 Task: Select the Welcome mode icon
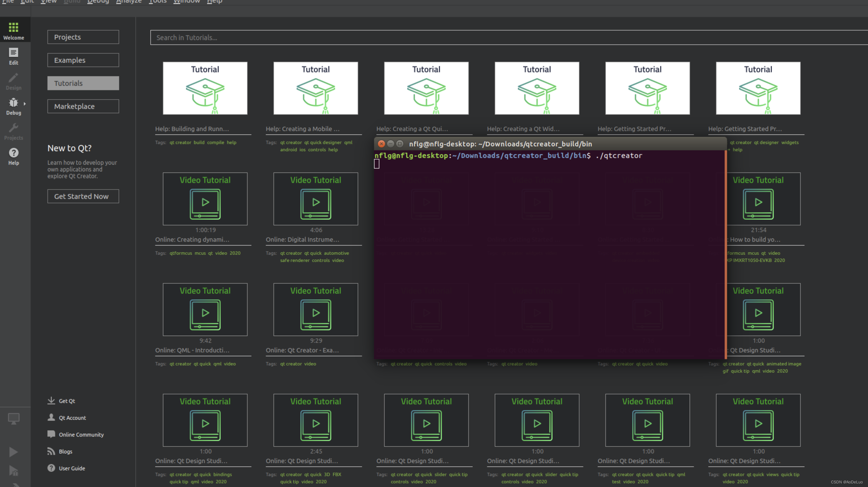coord(13,30)
